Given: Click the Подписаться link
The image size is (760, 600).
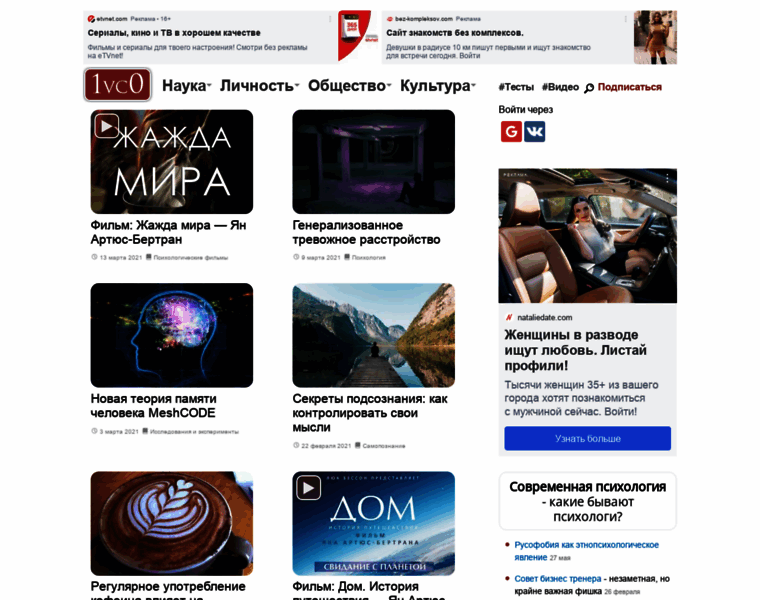Looking at the screenshot, I should (x=630, y=87).
